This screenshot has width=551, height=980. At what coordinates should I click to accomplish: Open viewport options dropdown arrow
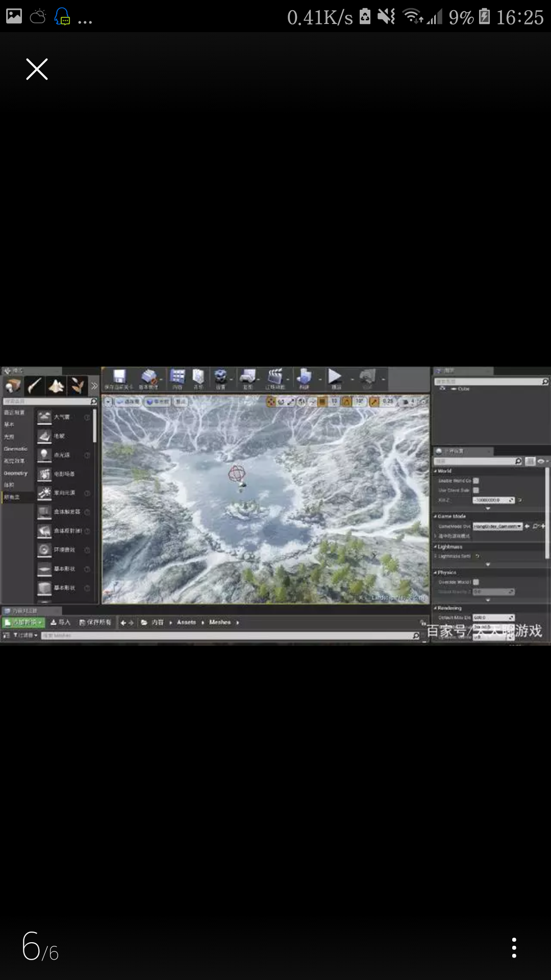click(x=108, y=402)
